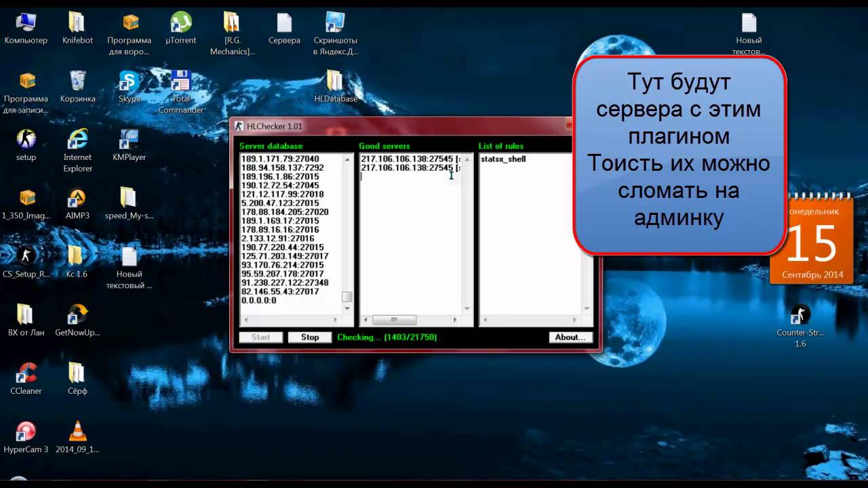Image resolution: width=868 pixels, height=488 pixels.
Task: Launch the CCleaner shortcut
Action: [26, 379]
